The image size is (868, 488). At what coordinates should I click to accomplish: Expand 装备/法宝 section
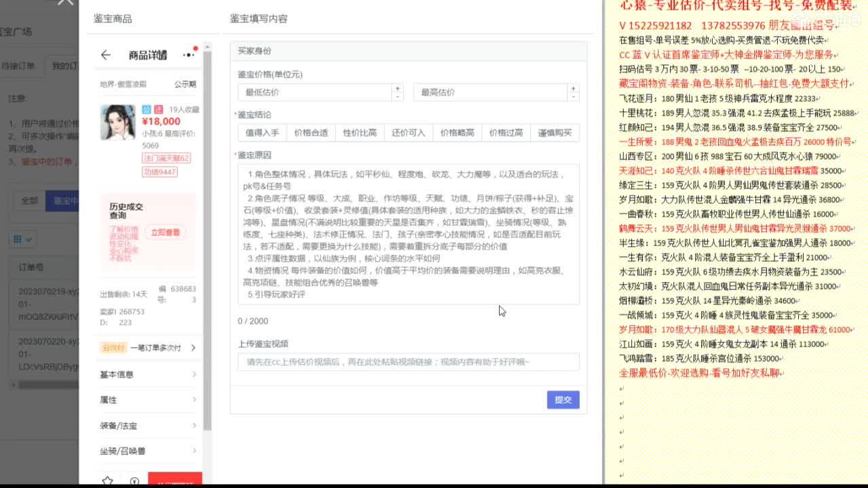(149, 426)
